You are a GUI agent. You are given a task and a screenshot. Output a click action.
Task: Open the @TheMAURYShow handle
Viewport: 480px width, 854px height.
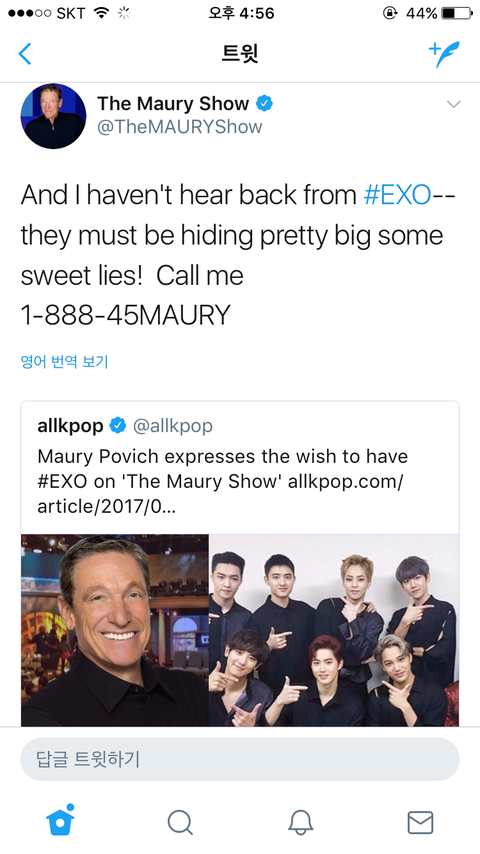coord(179,127)
